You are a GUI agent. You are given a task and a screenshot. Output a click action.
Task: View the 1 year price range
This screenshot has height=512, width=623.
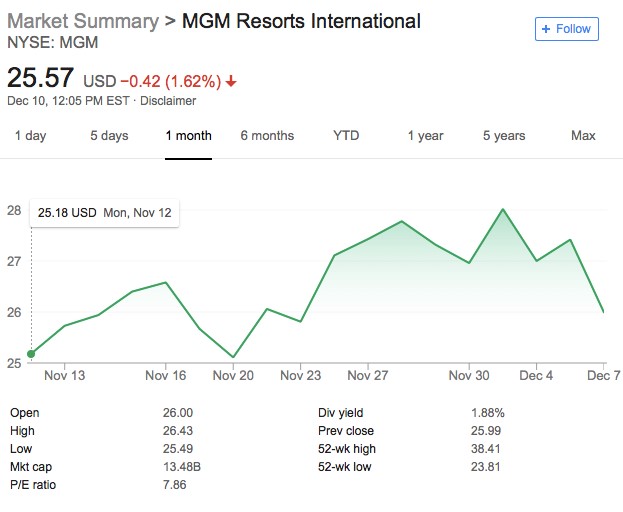coord(425,136)
